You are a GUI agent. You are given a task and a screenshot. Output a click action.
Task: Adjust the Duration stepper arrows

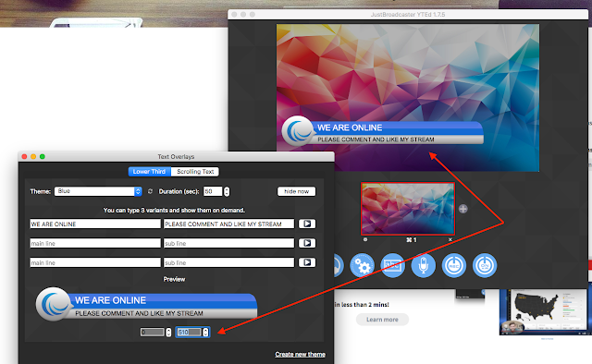pyautogui.click(x=227, y=191)
